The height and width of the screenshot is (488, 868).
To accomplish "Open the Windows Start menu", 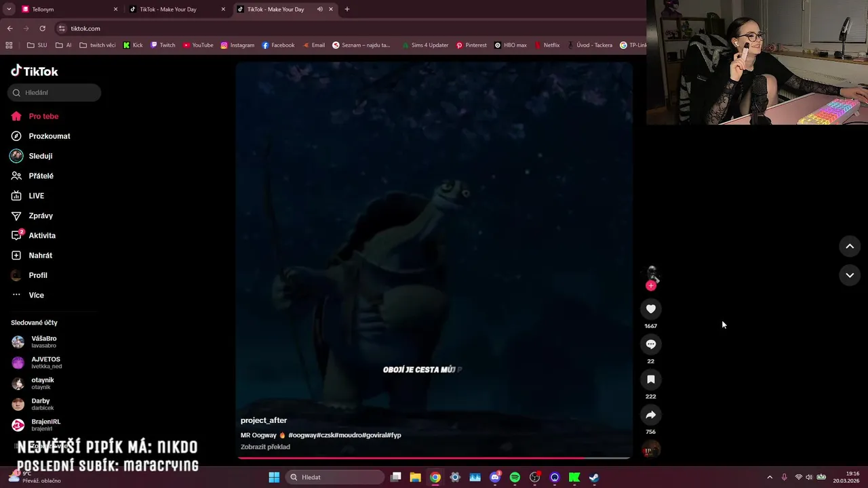I will point(274,477).
